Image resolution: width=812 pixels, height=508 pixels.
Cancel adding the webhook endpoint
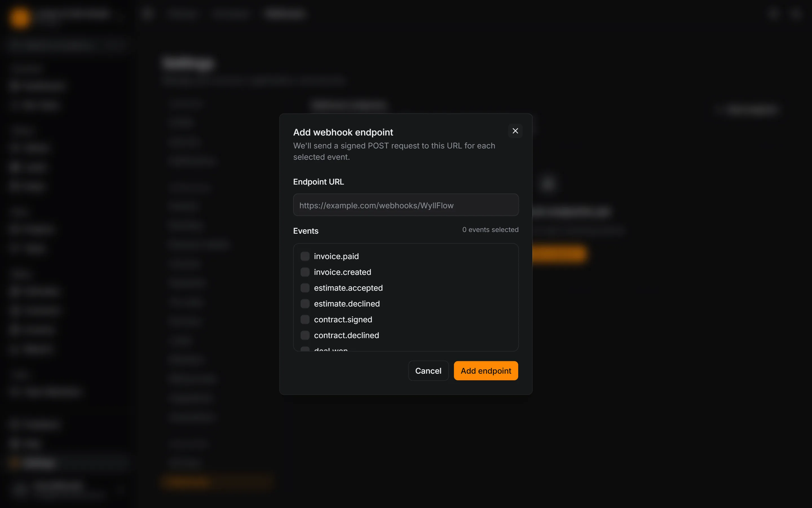tap(428, 371)
